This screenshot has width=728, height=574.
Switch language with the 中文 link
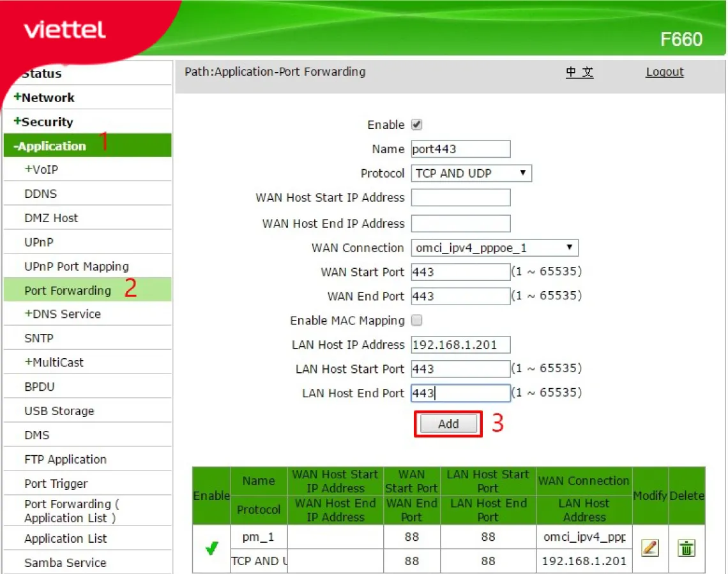click(x=579, y=72)
